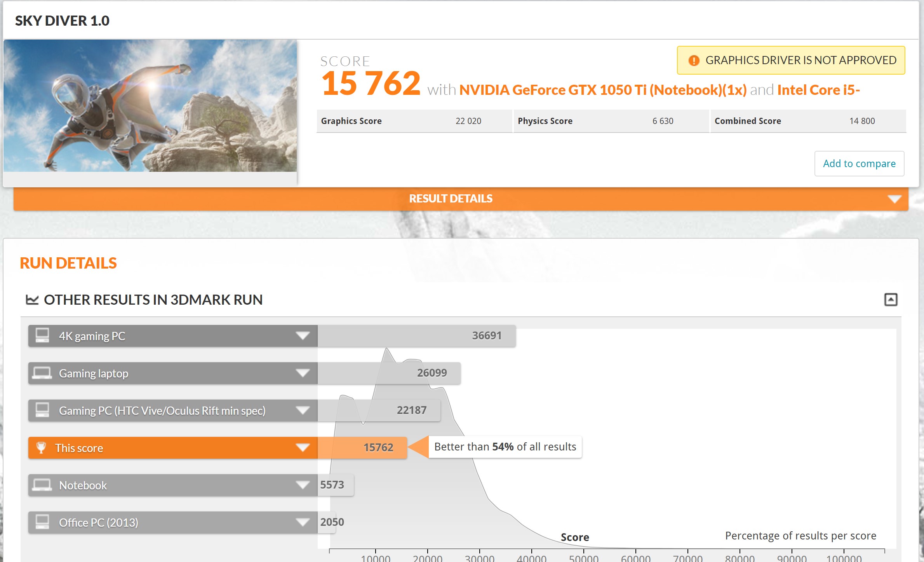Click the Combined Score label
The image size is (924, 562).
point(748,121)
